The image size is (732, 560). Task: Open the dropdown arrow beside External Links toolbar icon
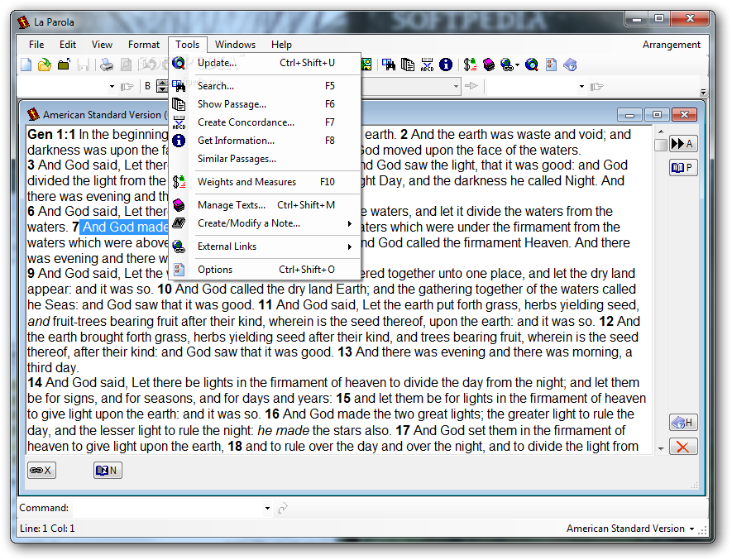tap(517, 65)
